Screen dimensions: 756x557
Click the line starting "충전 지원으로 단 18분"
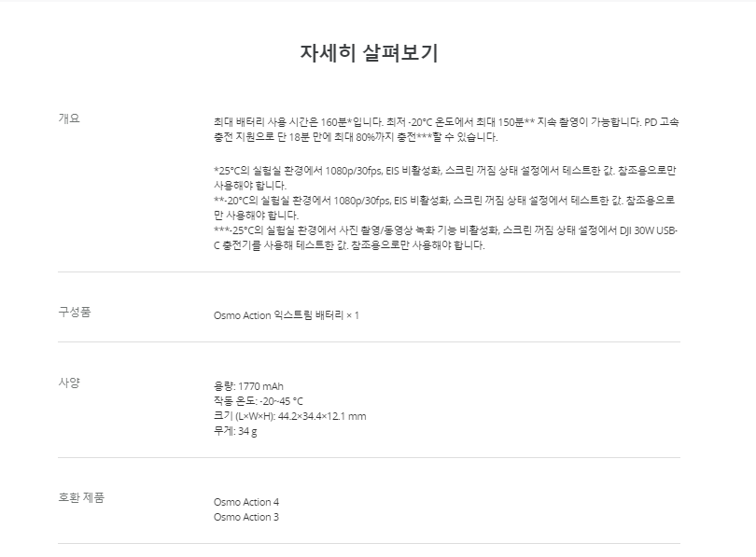click(x=350, y=137)
